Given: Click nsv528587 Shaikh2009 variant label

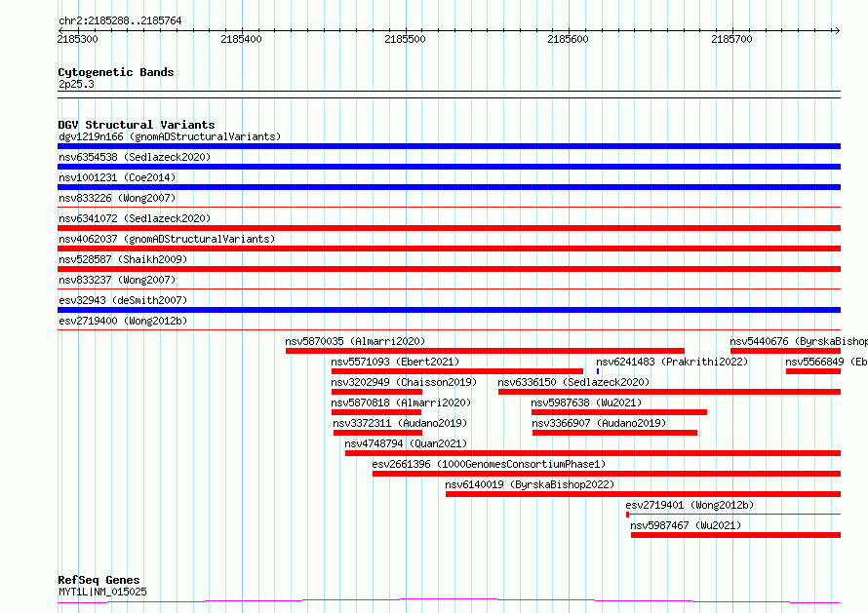Looking at the screenshot, I should [123, 259].
